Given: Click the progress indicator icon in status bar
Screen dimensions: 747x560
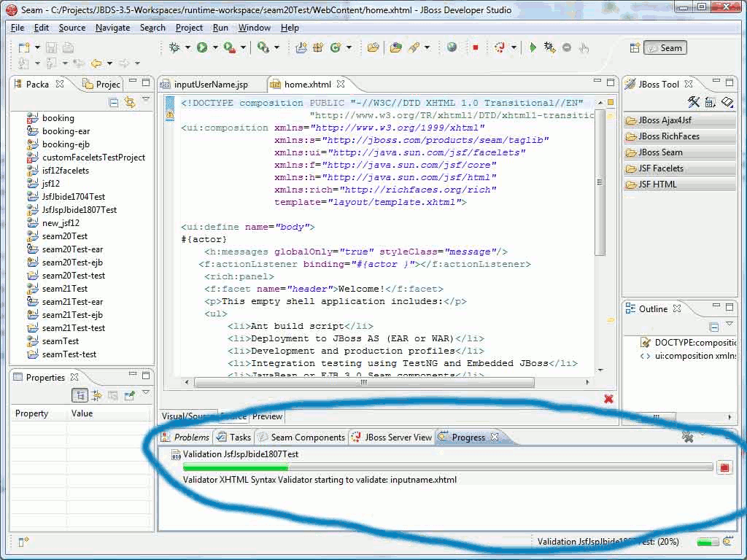Looking at the screenshot, I should [x=727, y=542].
